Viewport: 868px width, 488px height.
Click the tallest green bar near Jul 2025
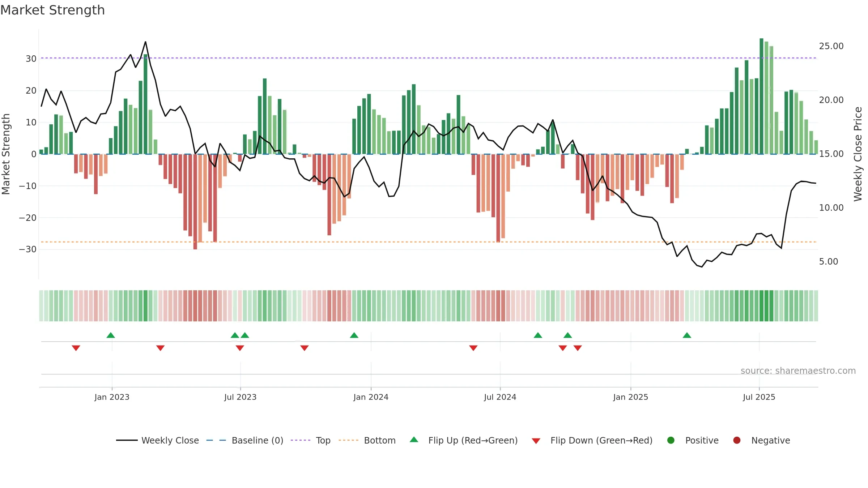[x=761, y=96]
